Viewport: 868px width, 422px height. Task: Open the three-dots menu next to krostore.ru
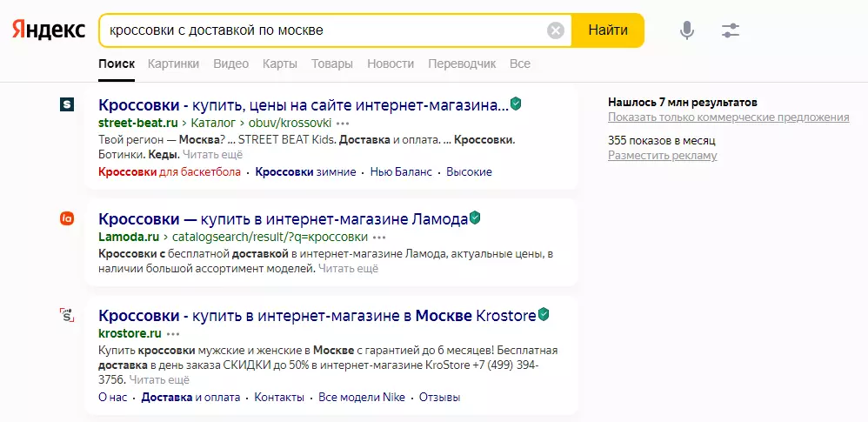[173, 334]
